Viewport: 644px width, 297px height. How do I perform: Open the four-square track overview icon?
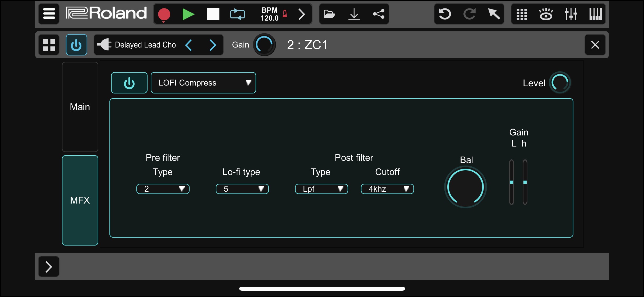tap(49, 45)
